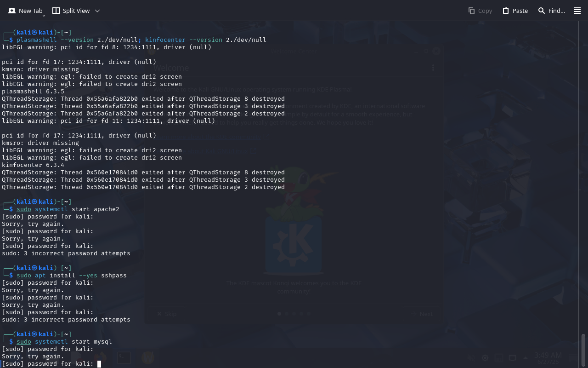Click the 'pci id for fd 11' warning line
The width and height of the screenshot is (588, 368).
(x=108, y=121)
